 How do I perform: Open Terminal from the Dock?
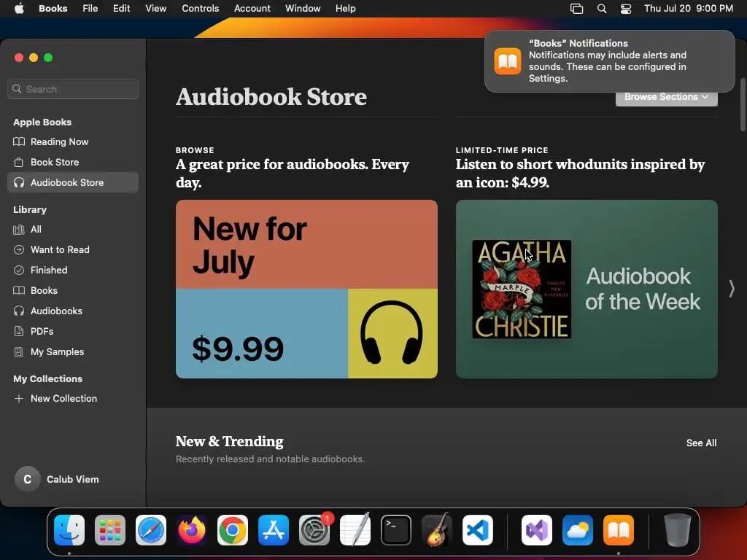[x=396, y=530]
